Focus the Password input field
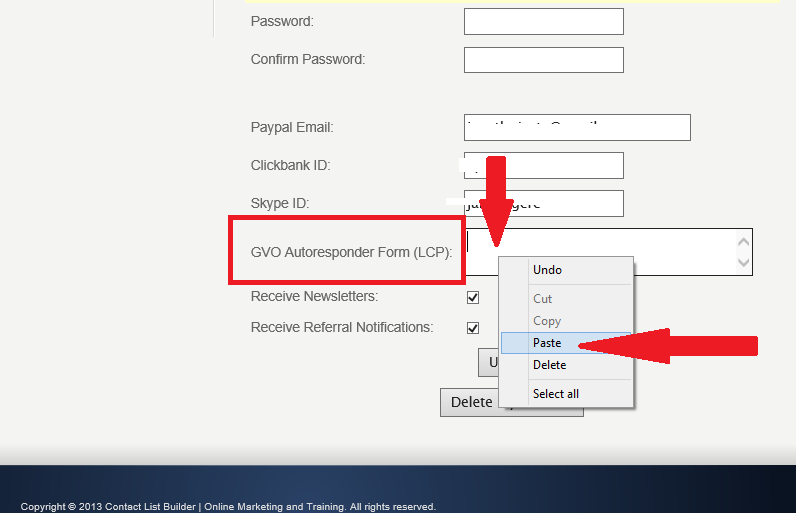The width and height of the screenshot is (796, 513). [x=543, y=21]
